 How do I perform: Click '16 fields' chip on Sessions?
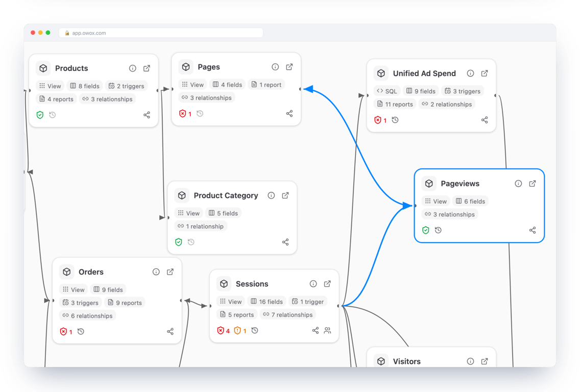pyautogui.click(x=267, y=302)
